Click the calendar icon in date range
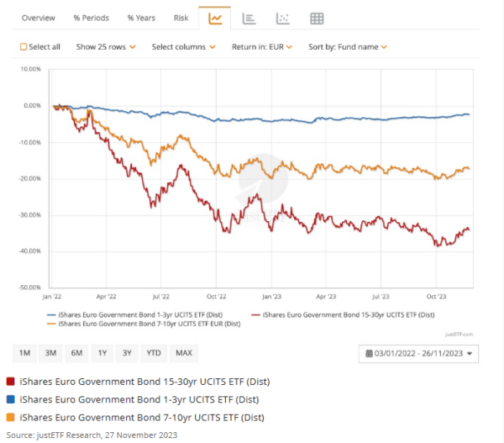Viewport: 504px width, 443px height. tap(369, 354)
